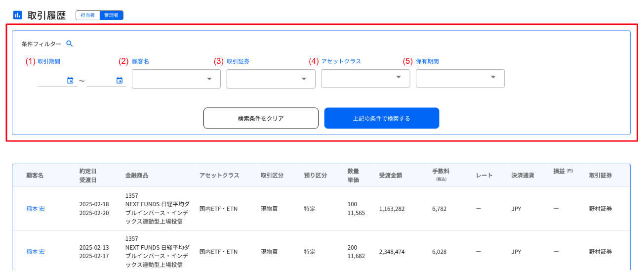
Task: Click the 損益 column header
Action: click(563, 171)
